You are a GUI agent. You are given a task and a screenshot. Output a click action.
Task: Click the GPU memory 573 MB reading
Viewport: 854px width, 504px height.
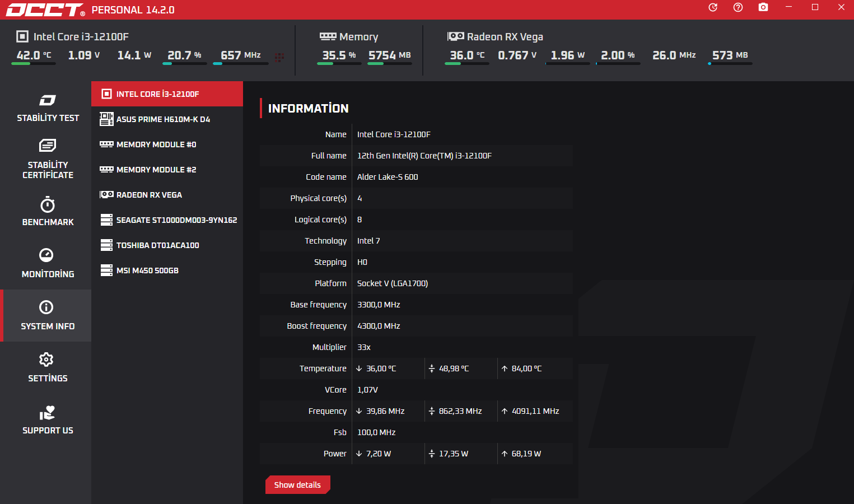click(x=730, y=55)
